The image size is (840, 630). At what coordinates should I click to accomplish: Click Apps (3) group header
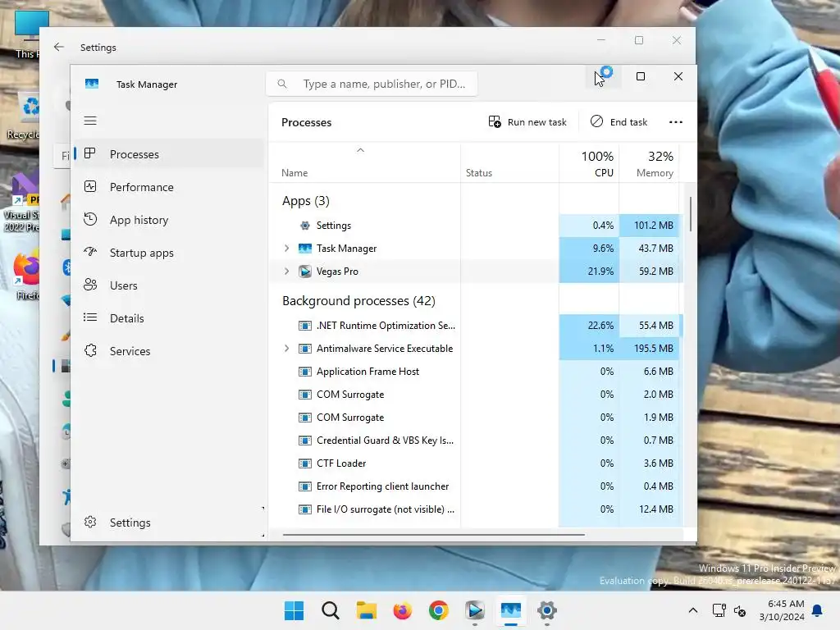tap(306, 201)
